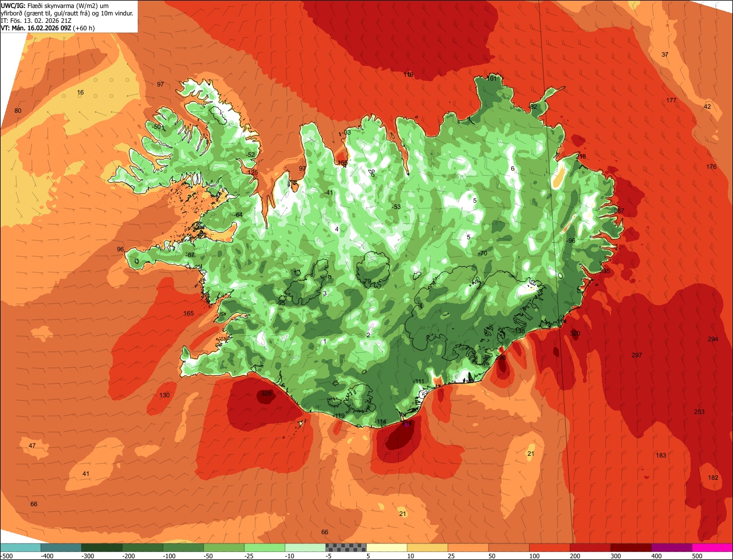Click the map value '-53' in north-central Iceland

(396, 207)
